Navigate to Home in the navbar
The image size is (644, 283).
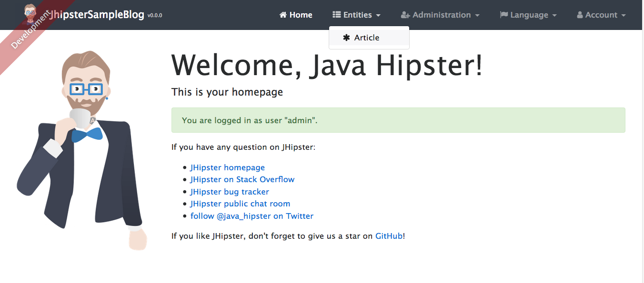(x=296, y=15)
